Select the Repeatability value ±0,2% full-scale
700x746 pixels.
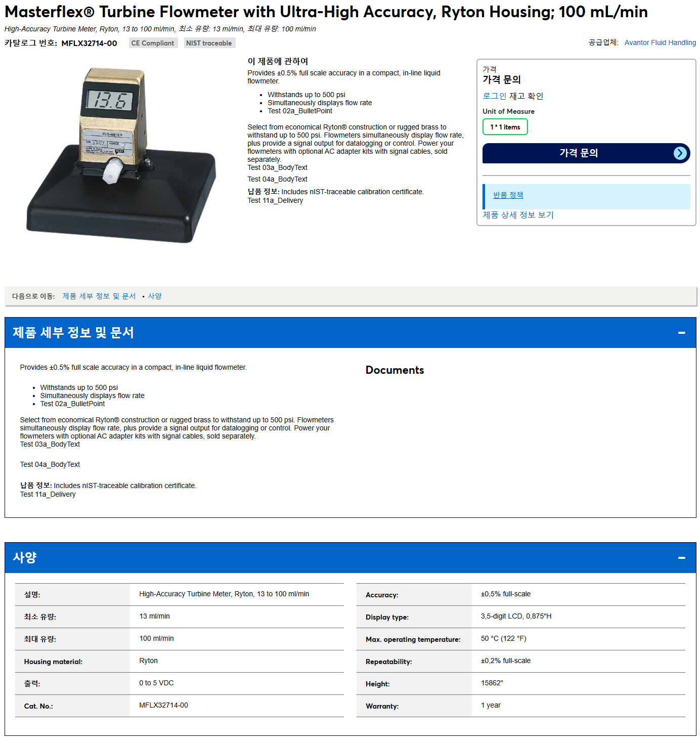[506, 661]
